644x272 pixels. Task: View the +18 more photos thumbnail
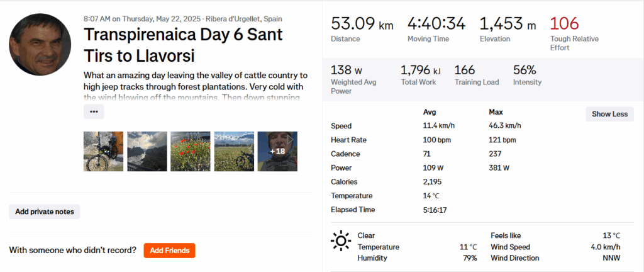coord(277,151)
